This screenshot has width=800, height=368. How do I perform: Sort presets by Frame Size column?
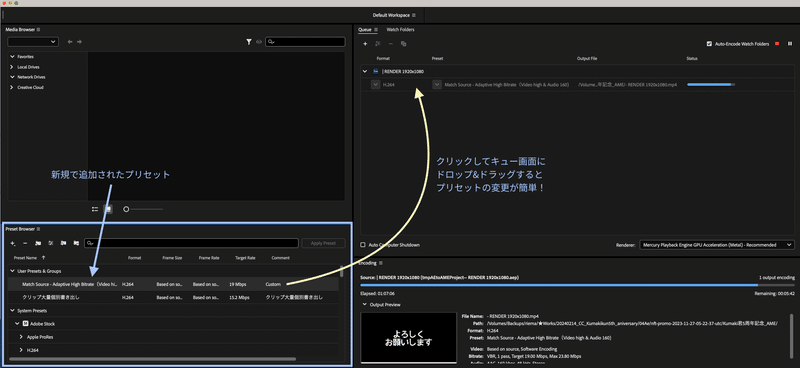tap(172, 258)
